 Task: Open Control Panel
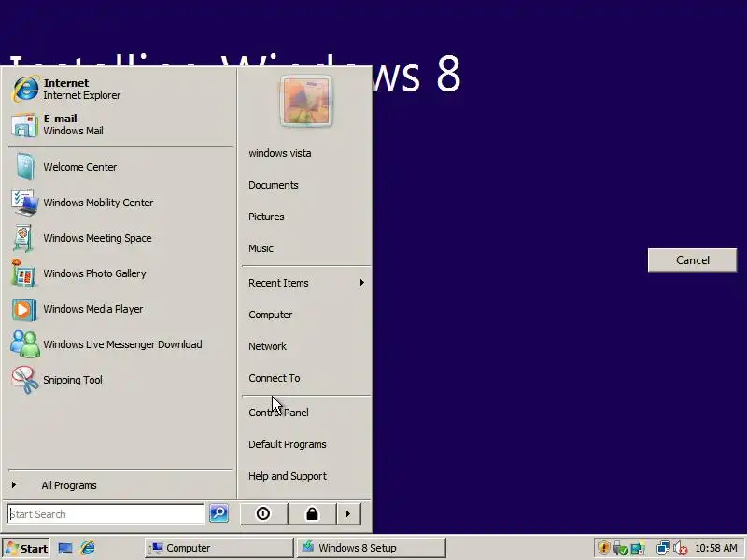click(305, 413)
